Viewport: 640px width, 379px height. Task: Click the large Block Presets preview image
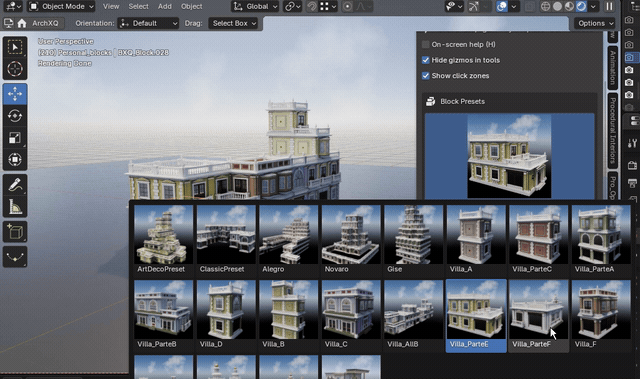coord(509,156)
